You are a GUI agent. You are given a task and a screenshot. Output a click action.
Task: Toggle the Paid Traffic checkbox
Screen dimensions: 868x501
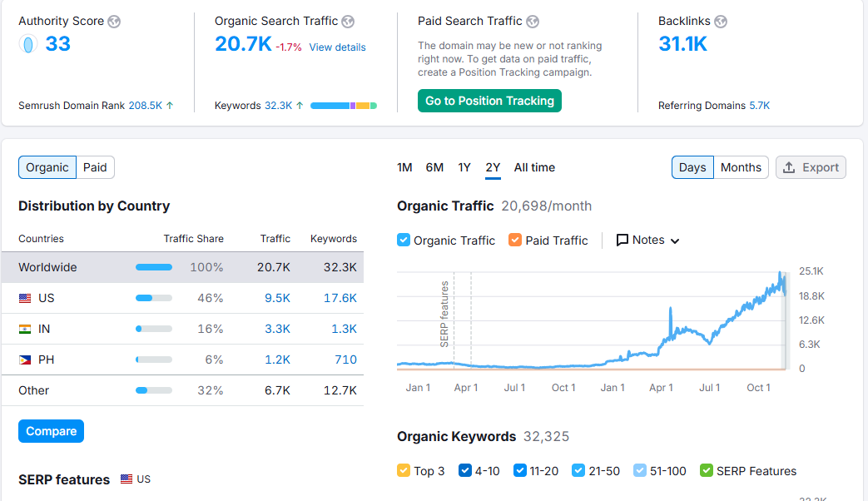coord(515,240)
